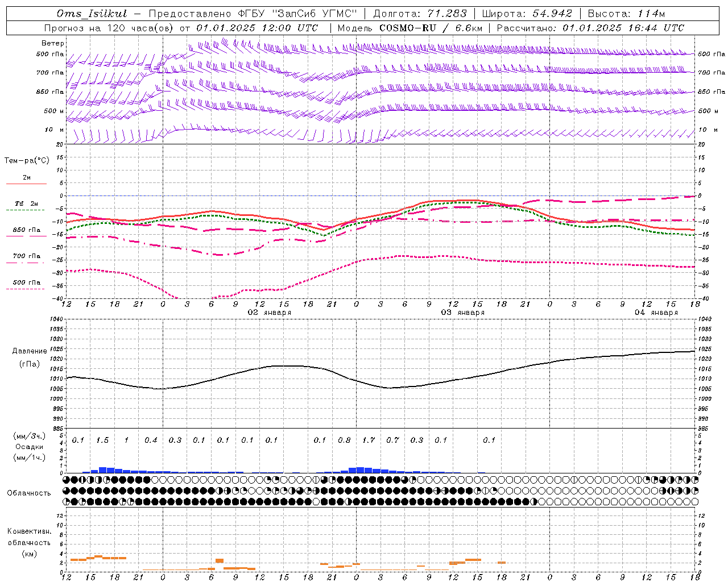
Task: Select the Облачность cloud cover label
Action: 29,493
